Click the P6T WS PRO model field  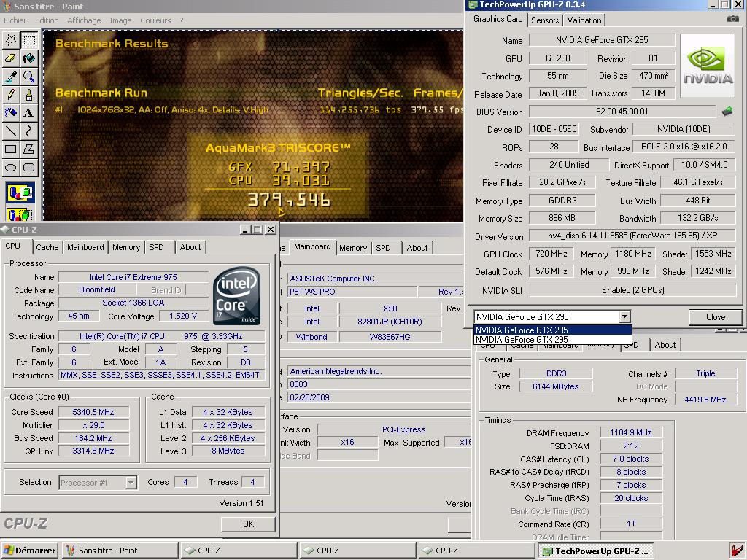[352, 292]
